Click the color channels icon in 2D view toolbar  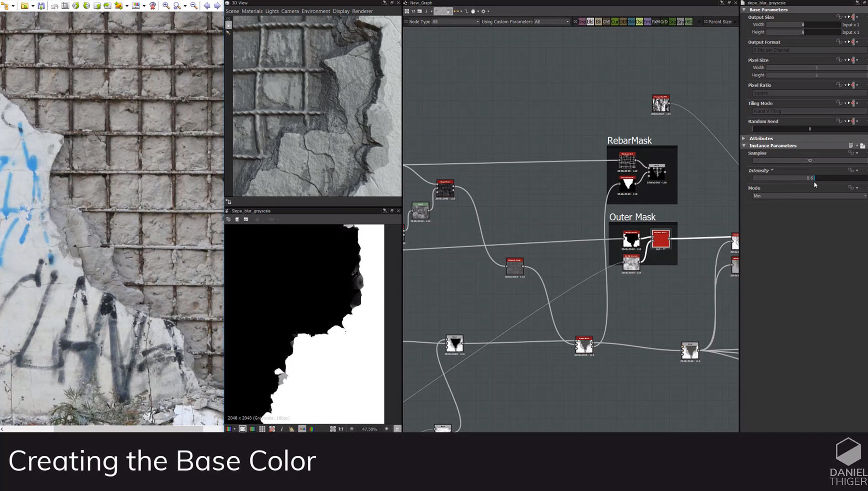tap(228, 429)
